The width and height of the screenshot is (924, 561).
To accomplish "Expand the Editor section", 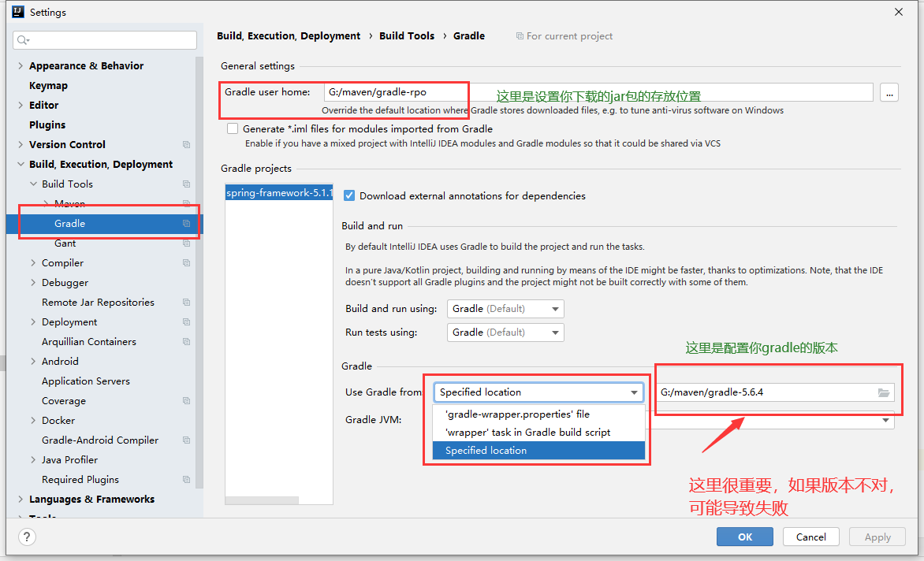I will point(20,106).
